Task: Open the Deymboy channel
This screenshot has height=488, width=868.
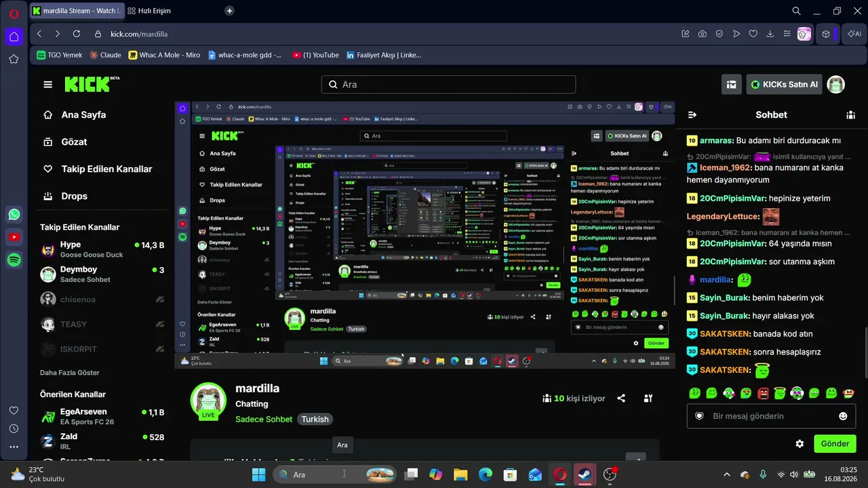Action: pos(102,274)
